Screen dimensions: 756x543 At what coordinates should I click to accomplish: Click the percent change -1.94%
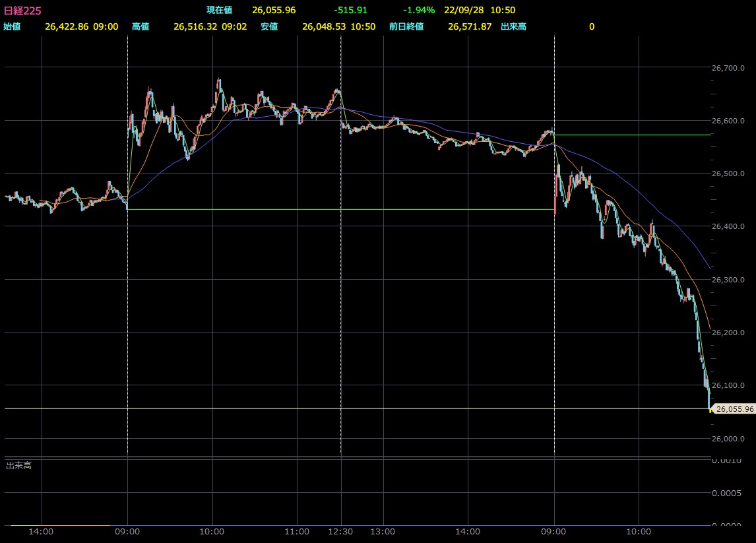pos(419,10)
